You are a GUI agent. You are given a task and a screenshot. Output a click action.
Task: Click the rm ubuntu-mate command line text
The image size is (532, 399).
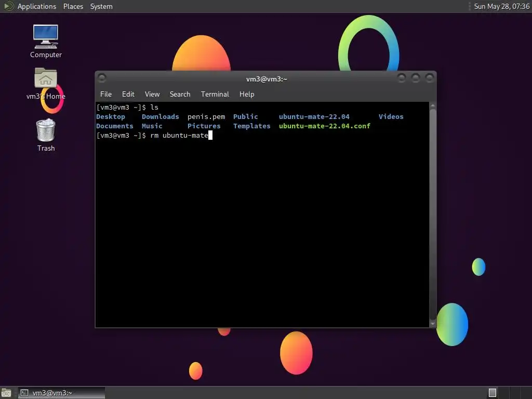point(179,136)
